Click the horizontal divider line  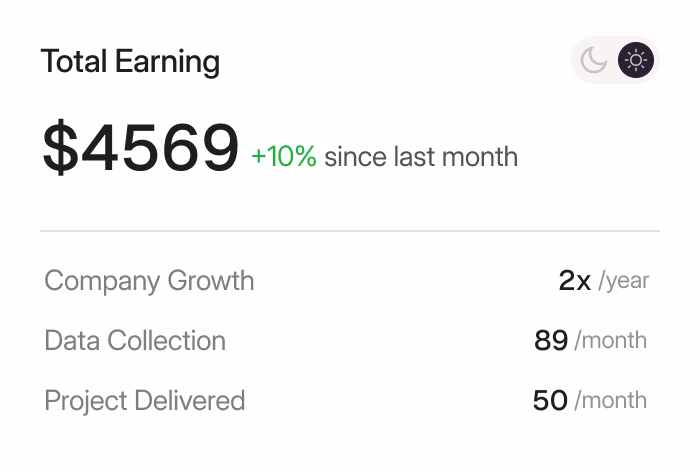350,231
